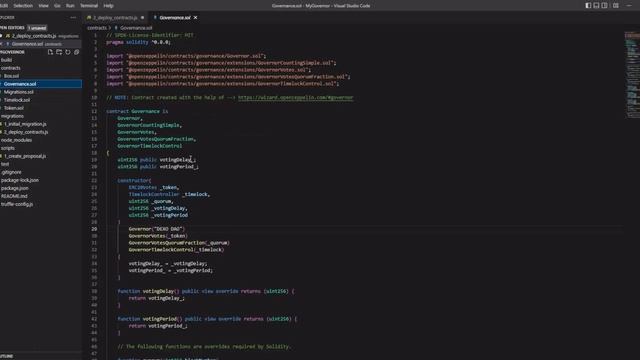This screenshot has width=640, height=360.
Task: Click unsaved dot on 2_deploy_contracts.js tab
Action: (x=142, y=18)
